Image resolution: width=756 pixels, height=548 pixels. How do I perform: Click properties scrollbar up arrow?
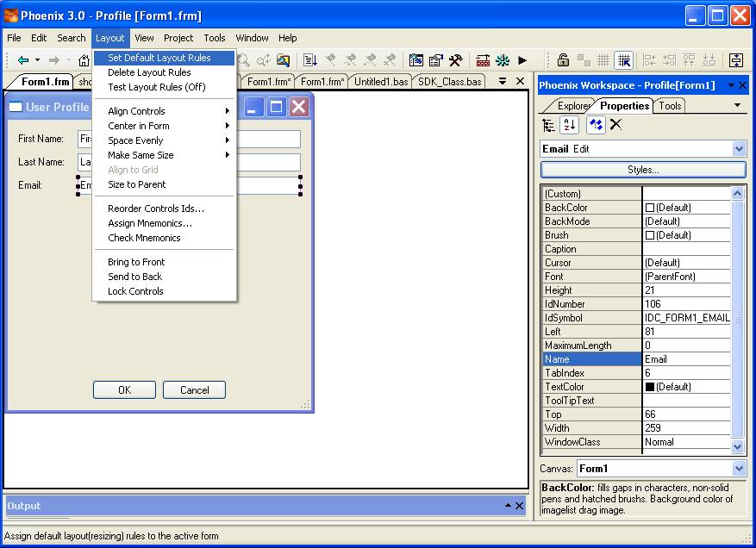pos(737,194)
